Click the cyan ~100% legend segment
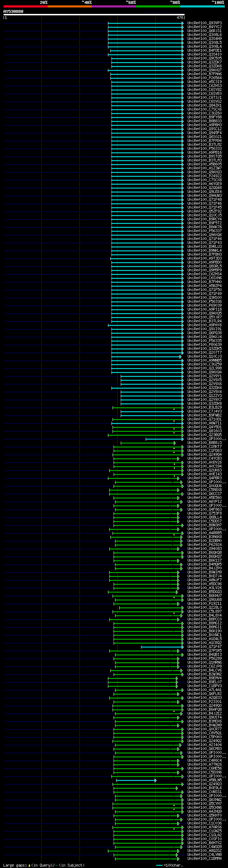Image resolution: width=228 pixels, height=868 pixels. tap(202, 6)
